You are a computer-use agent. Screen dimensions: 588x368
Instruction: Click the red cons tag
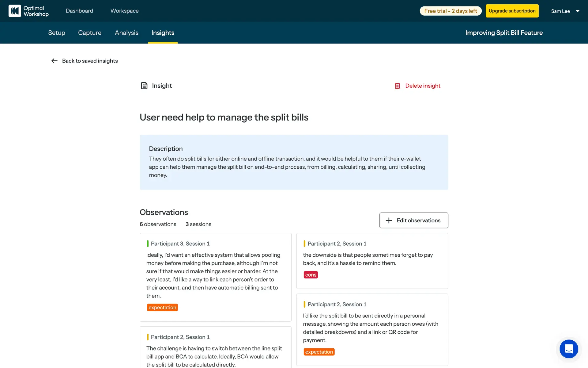tap(311, 275)
